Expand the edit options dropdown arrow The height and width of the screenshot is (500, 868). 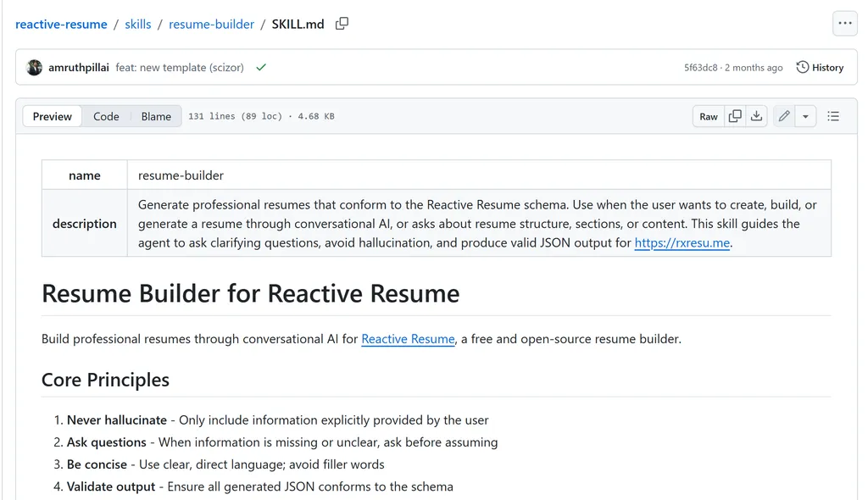point(805,116)
